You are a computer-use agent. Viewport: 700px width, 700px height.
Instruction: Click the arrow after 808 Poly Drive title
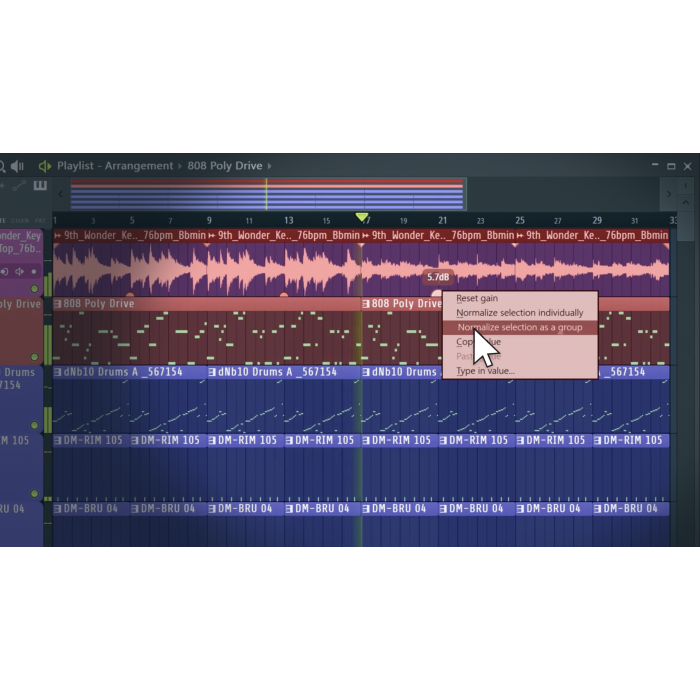tap(269, 166)
